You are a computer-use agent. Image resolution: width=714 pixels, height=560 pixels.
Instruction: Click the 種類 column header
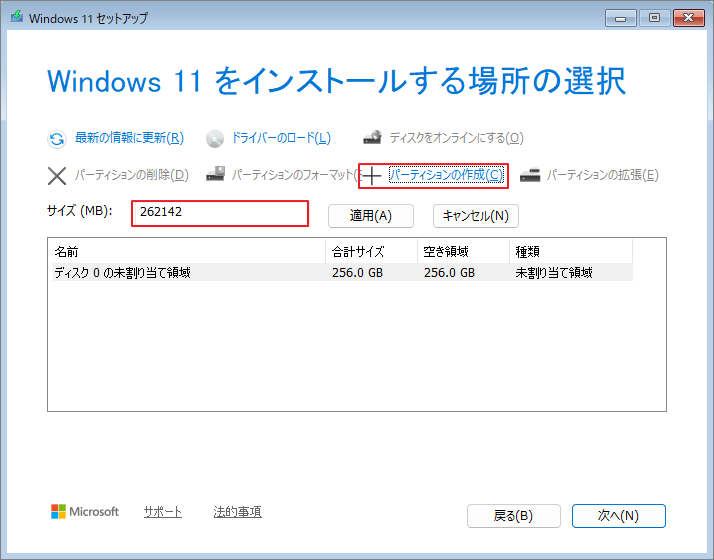point(571,251)
